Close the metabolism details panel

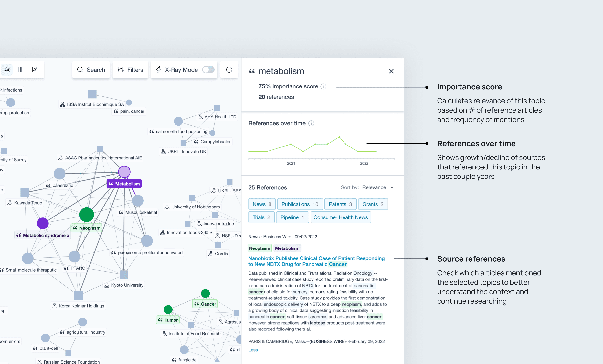pyautogui.click(x=391, y=71)
